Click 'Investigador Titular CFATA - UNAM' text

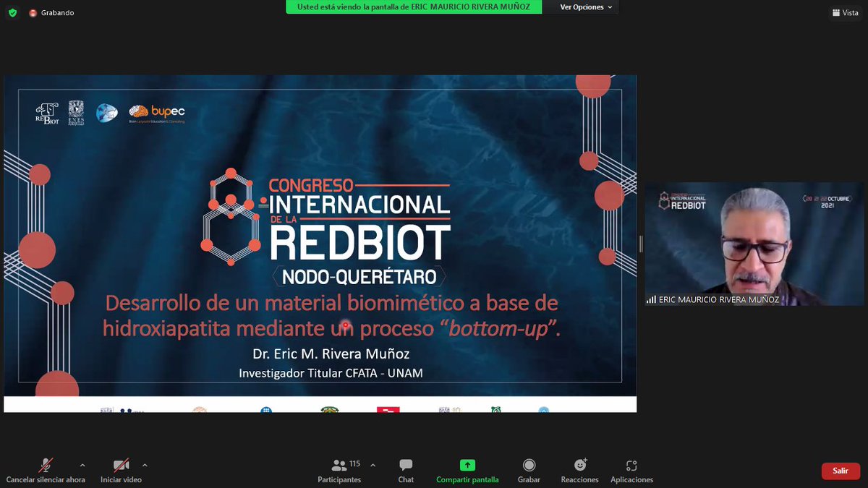coord(331,373)
